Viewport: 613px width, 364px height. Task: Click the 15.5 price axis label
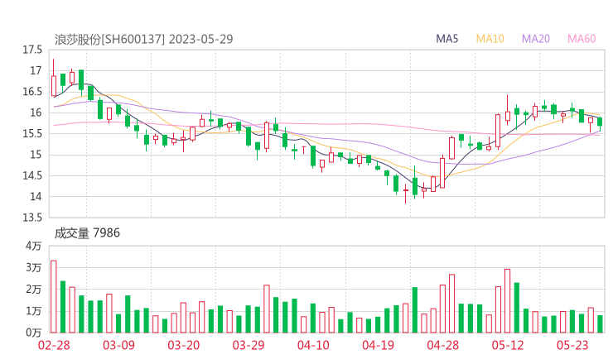pyautogui.click(x=32, y=133)
